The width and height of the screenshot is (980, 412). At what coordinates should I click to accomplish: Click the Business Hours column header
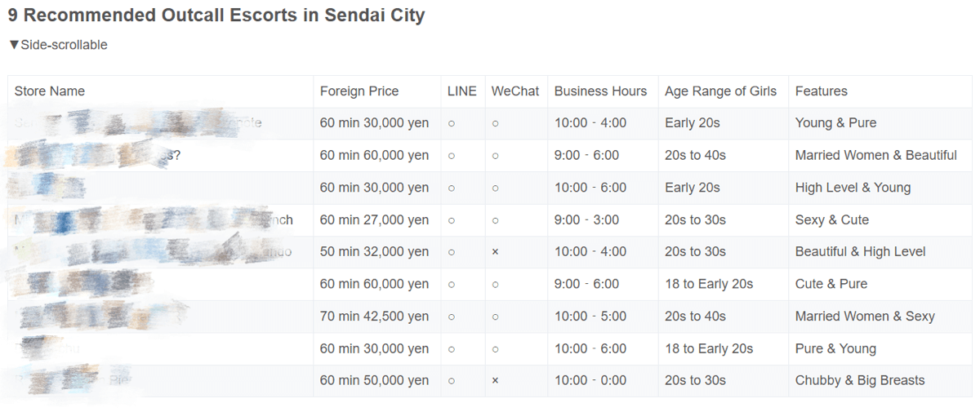[x=600, y=91]
